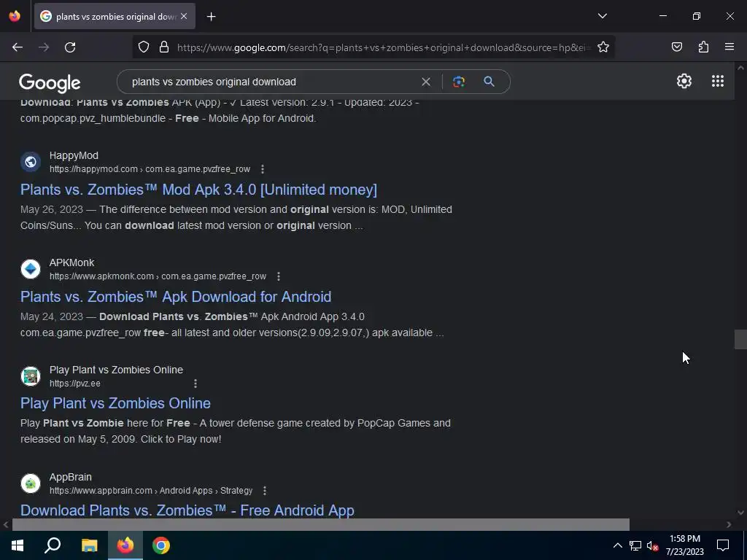The height and width of the screenshot is (560, 747).
Task: Click the scroll right arrow
Action: point(729,524)
